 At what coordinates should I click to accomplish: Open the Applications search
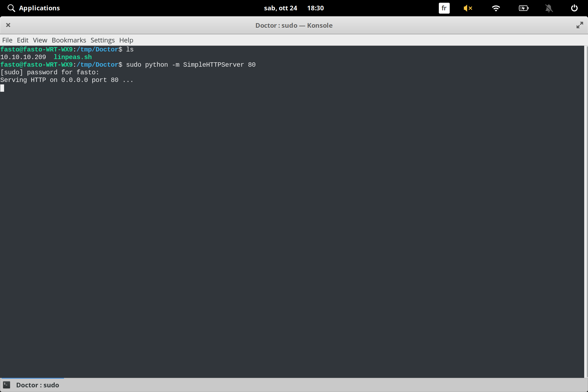(x=11, y=8)
